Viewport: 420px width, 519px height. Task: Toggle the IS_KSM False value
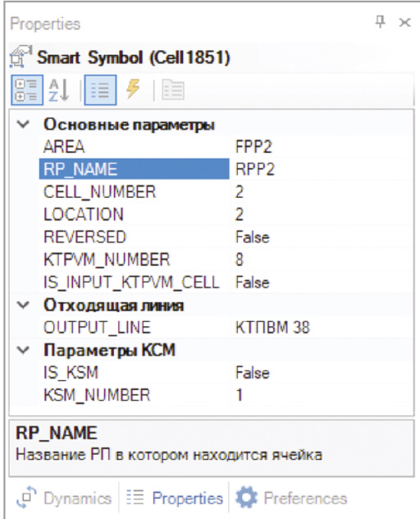click(322, 373)
